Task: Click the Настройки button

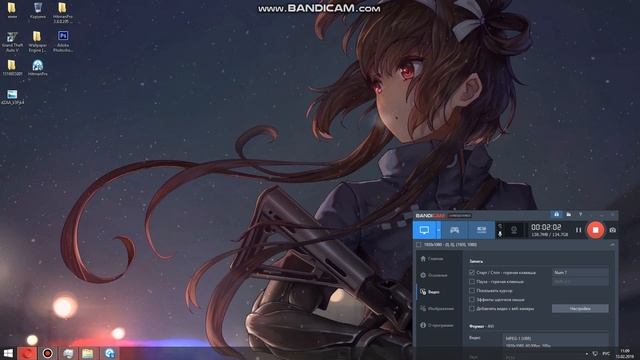Action: coord(580,309)
